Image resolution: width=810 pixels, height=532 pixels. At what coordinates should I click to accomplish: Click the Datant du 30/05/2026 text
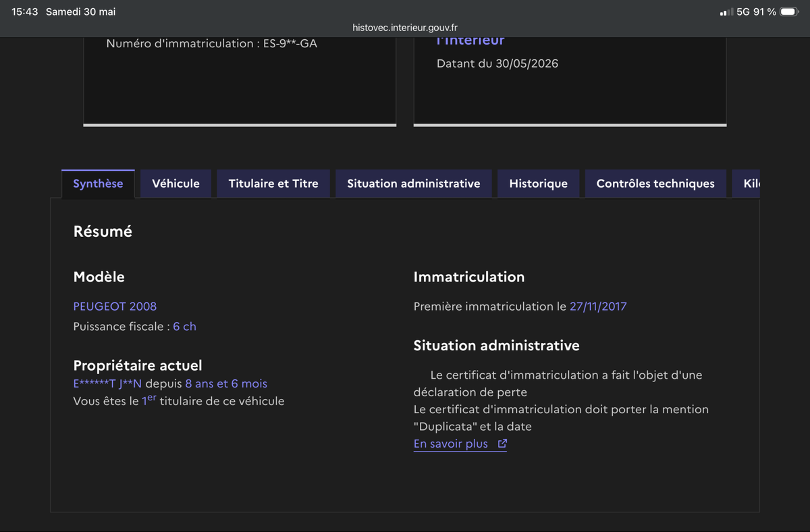tap(497, 63)
